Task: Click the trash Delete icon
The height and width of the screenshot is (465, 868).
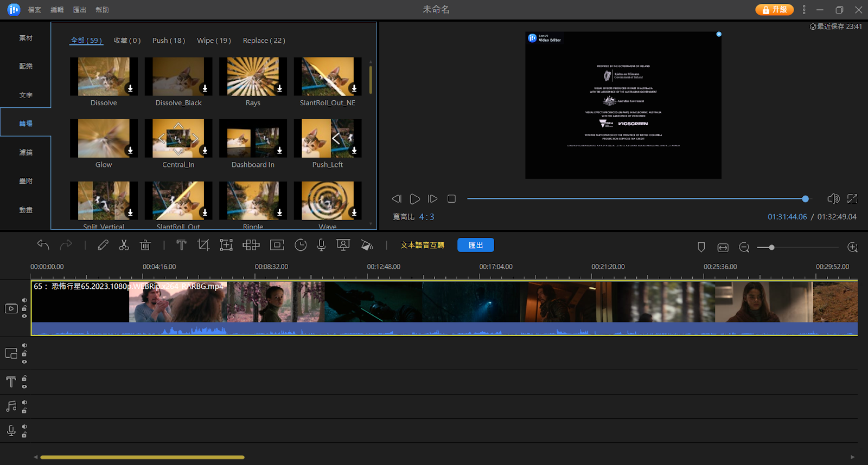Action: [145, 245]
